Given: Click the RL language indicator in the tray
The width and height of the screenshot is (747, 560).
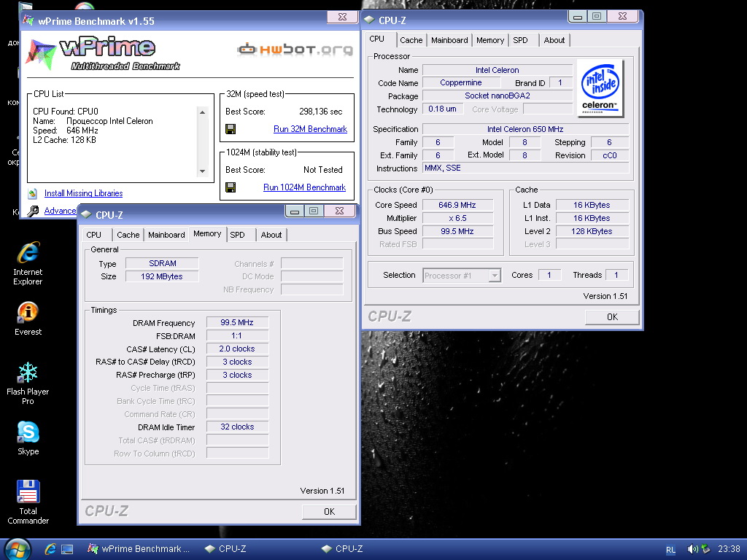Looking at the screenshot, I should coord(670,550).
